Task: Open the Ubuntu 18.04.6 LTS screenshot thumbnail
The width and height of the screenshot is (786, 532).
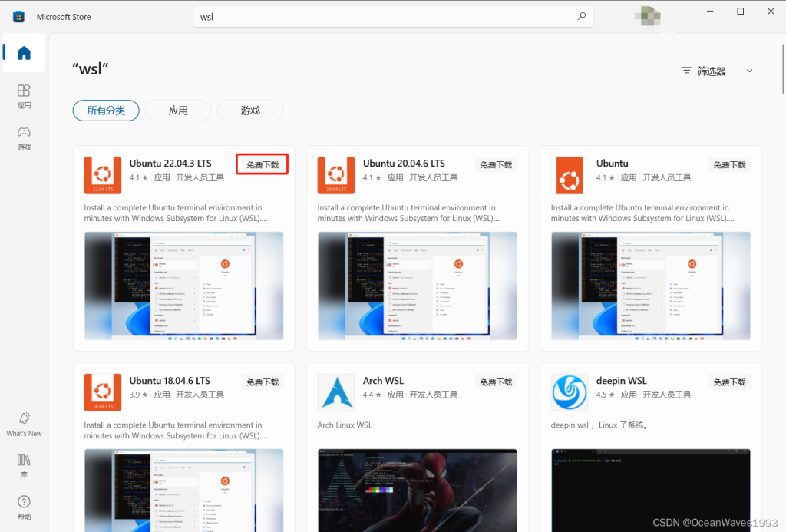Action: coord(183,491)
